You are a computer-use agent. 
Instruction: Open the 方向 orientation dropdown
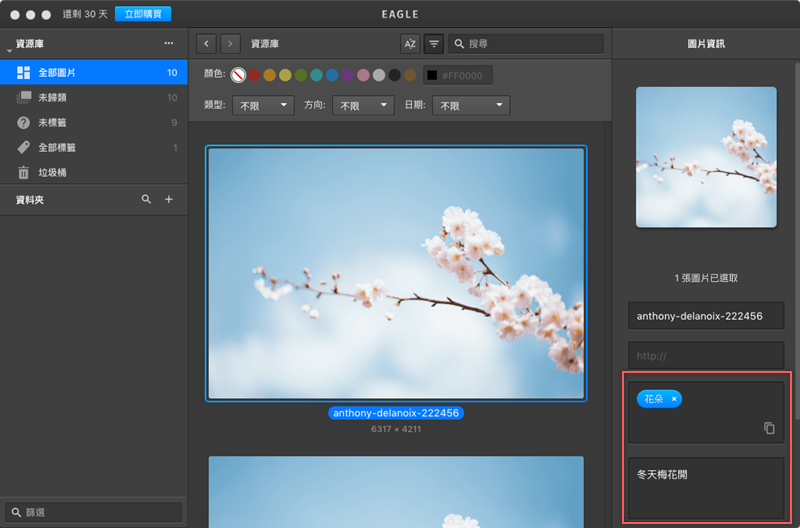point(362,105)
